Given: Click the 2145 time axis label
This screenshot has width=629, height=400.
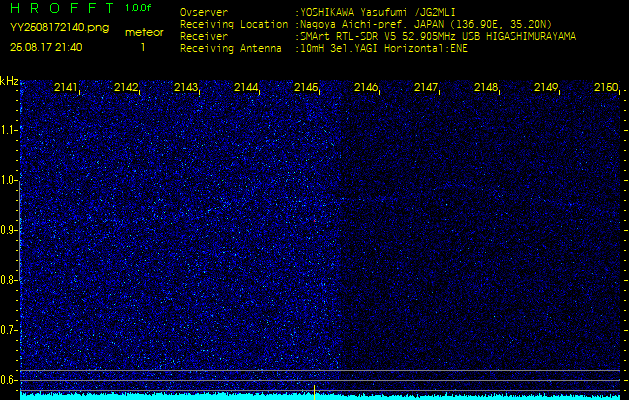Looking at the screenshot, I should pyautogui.click(x=306, y=87).
